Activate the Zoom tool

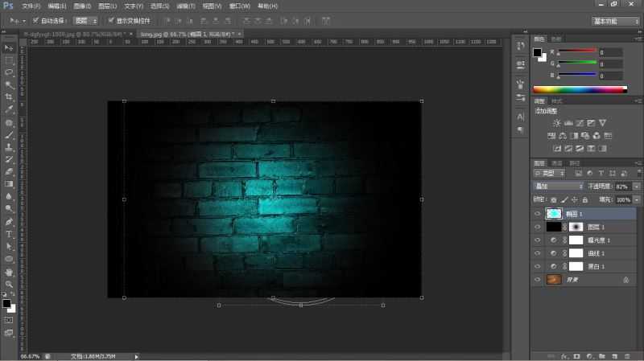[x=9, y=284]
